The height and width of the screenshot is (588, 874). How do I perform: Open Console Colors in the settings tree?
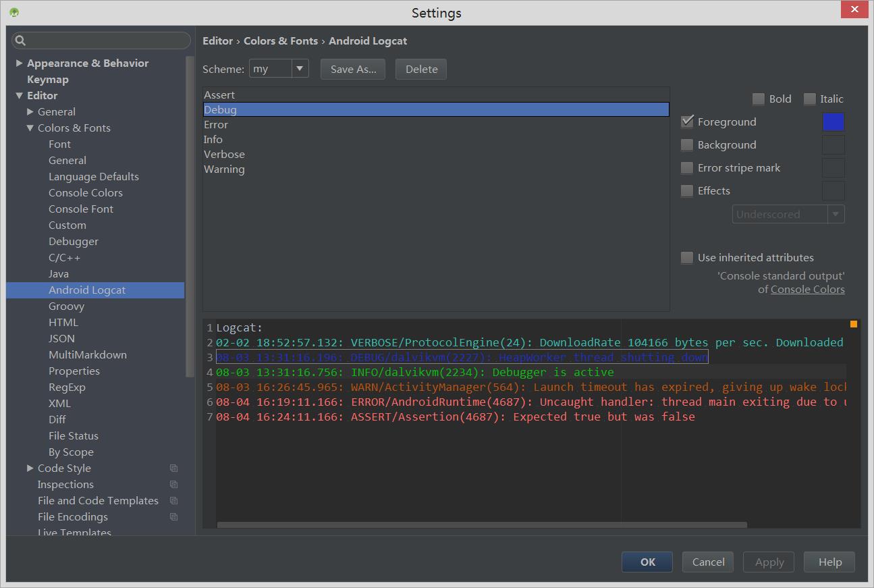click(86, 192)
